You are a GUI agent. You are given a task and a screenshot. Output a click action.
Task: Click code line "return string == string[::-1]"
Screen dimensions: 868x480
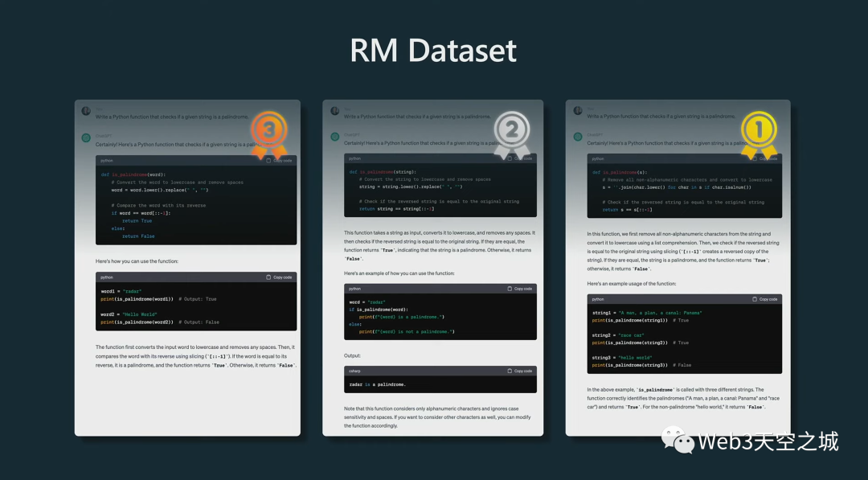pos(396,209)
